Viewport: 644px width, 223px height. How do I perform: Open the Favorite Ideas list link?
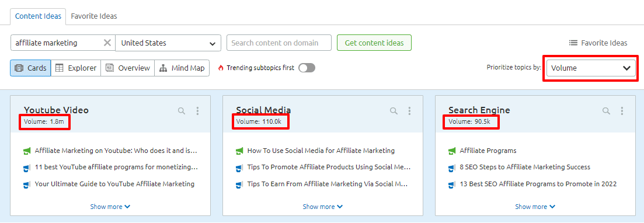[x=598, y=43]
